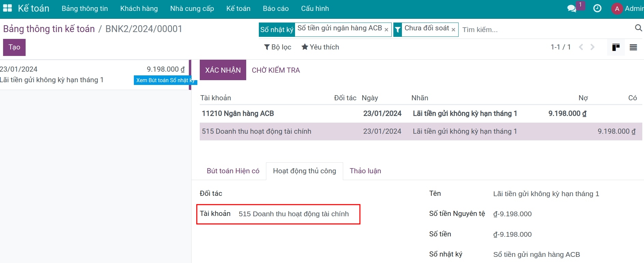This screenshot has height=263, width=644.
Task: Switch to Bút toán Hiện có tab
Action: coord(233,171)
